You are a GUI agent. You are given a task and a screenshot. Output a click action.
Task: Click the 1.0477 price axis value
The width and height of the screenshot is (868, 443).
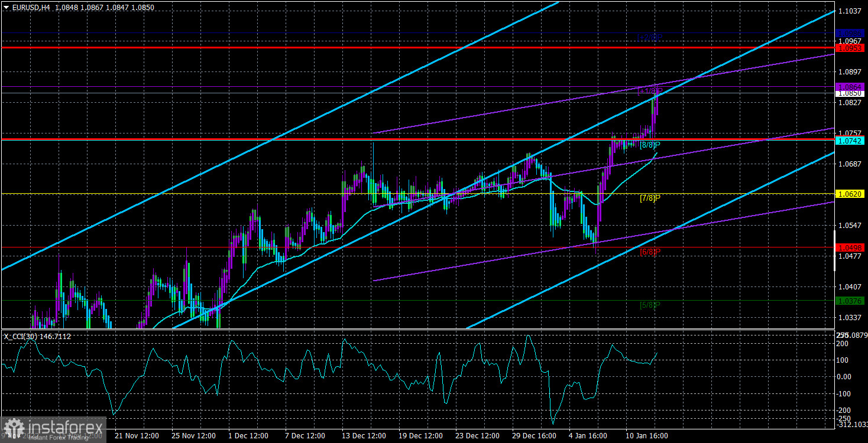point(850,256)
